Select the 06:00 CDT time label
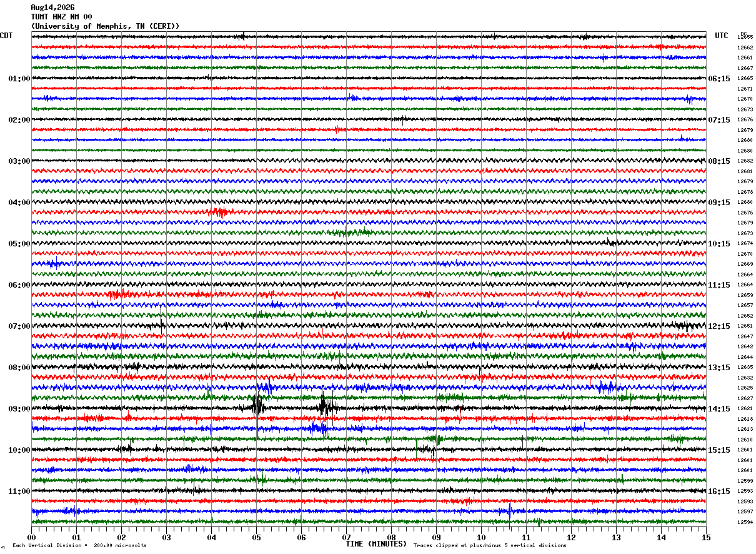The image size is (756, 554). click(x=19, y=285)
